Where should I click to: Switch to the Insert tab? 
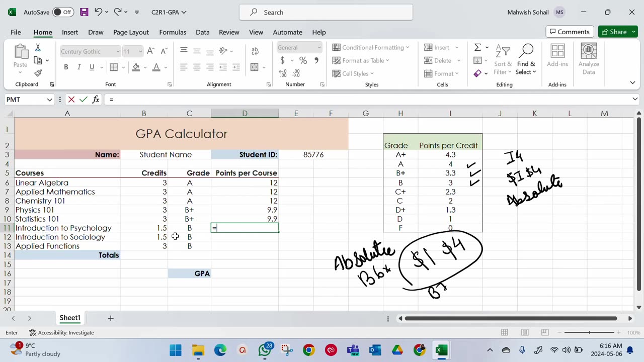pyautogui.click(x=70, y=32)
